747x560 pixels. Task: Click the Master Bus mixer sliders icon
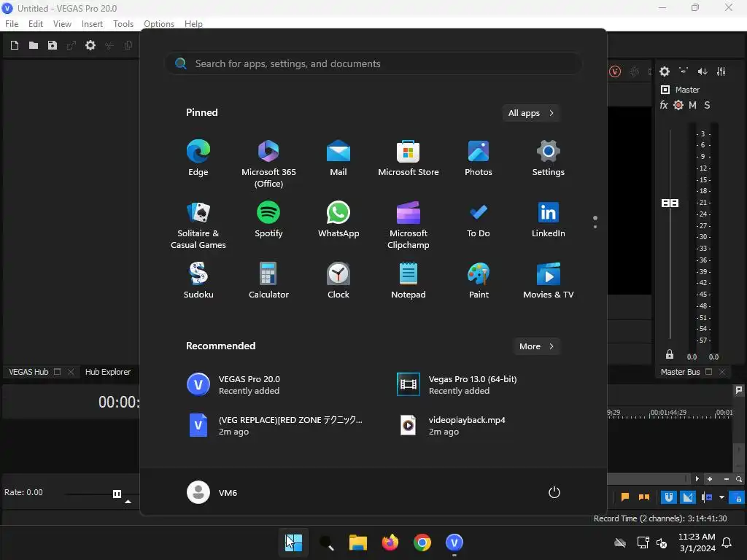[x=721, y=71]
